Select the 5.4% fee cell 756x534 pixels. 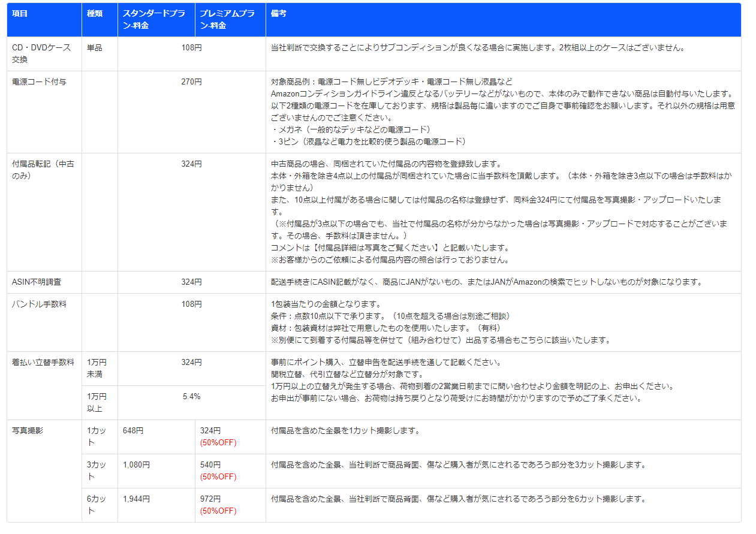point(191,396)
